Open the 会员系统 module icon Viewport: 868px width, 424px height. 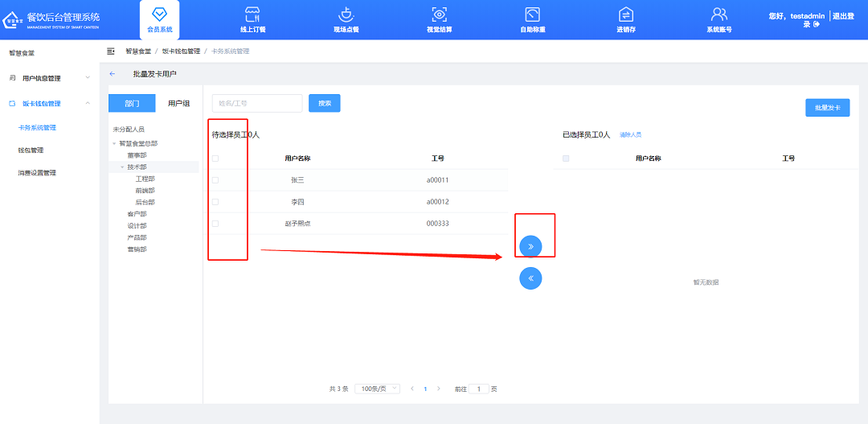point(159,15)
